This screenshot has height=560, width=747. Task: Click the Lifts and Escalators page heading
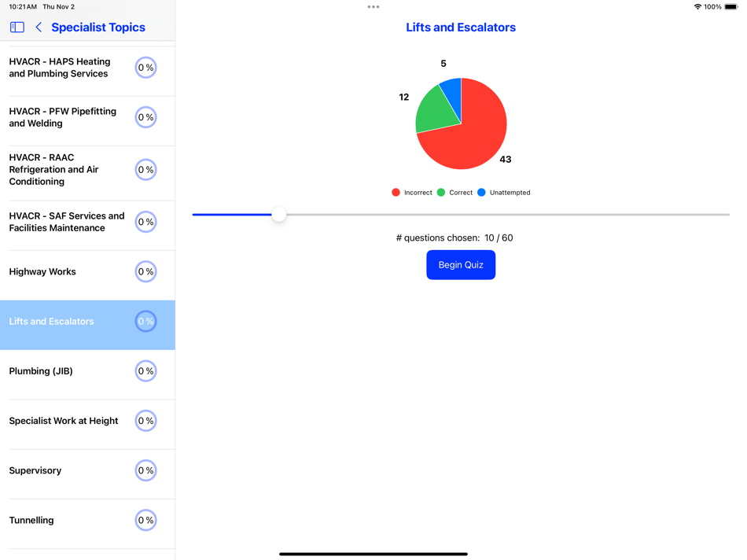coord(461,28)
